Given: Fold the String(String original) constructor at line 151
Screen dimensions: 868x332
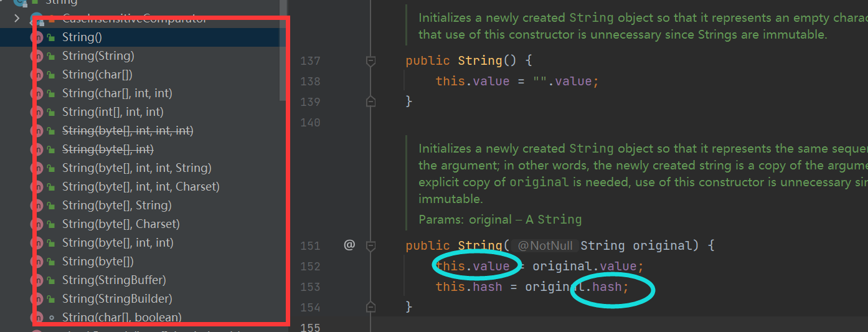Looking at the screenshot, I should click(x=371, y=246).
